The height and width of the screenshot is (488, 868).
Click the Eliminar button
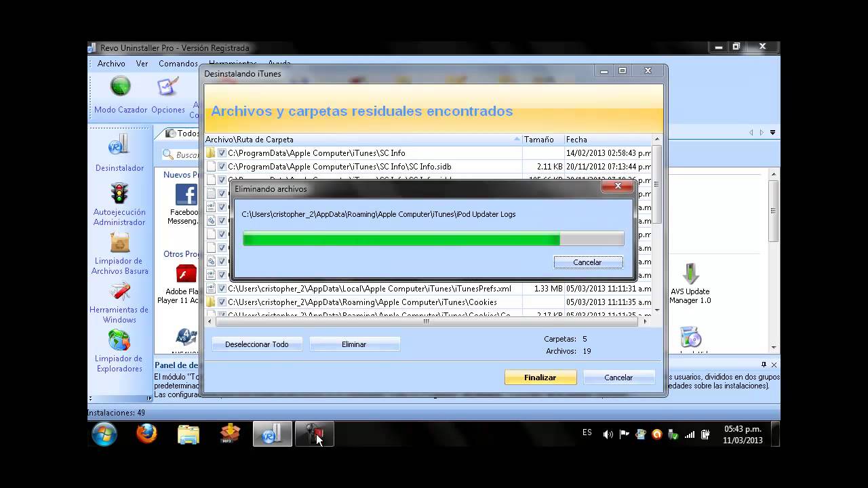[x=354, y=344]
